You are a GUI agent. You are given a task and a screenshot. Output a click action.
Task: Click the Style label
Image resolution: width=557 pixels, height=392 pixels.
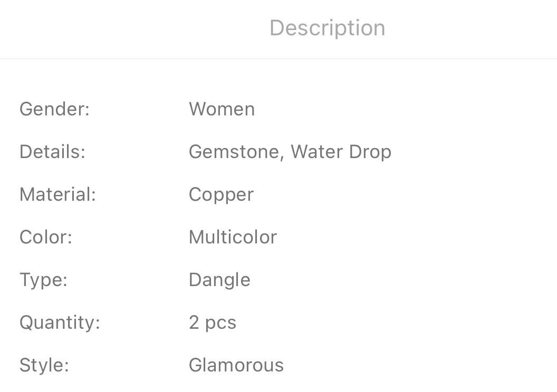click(44, 365)
